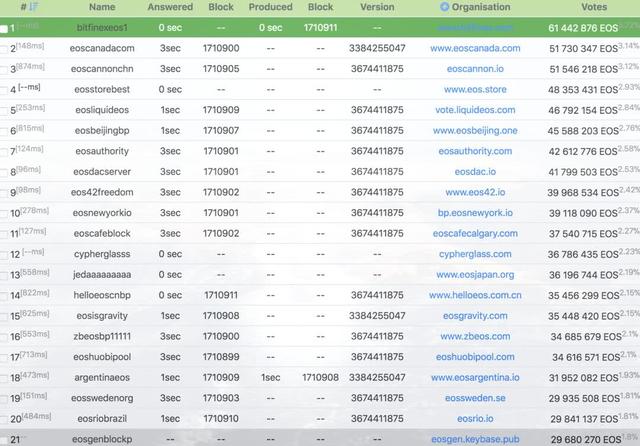Viewport: 640px width, 446px height.
Task: Check the eos42freedom row checkbox
Action: [x=4, y=193]
